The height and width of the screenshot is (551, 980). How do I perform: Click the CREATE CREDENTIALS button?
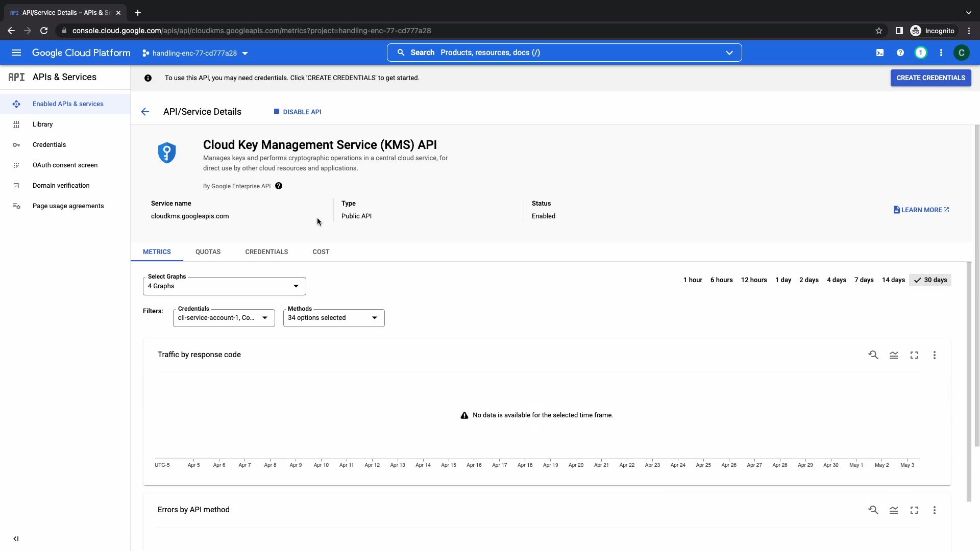930,78
